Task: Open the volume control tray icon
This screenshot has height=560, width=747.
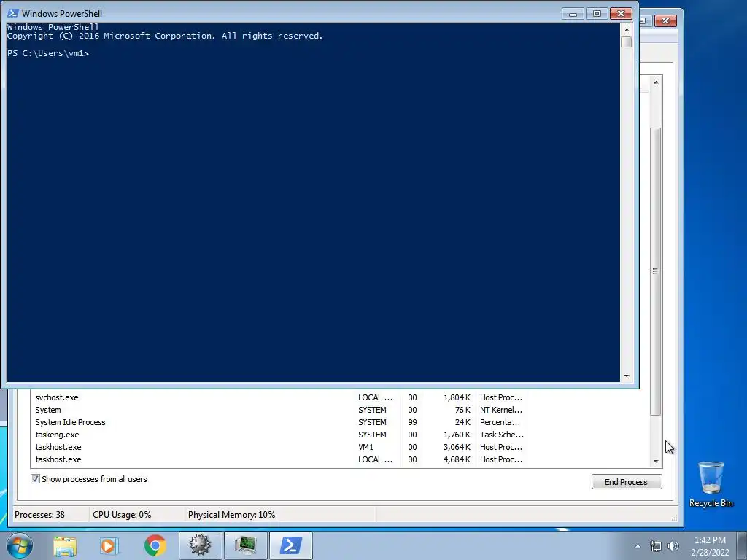Action: click(x=673, y=546)
